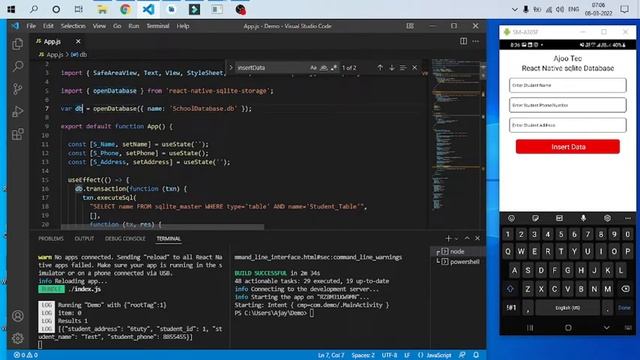Toggle Match Case in find widget

tap(313, 67)
